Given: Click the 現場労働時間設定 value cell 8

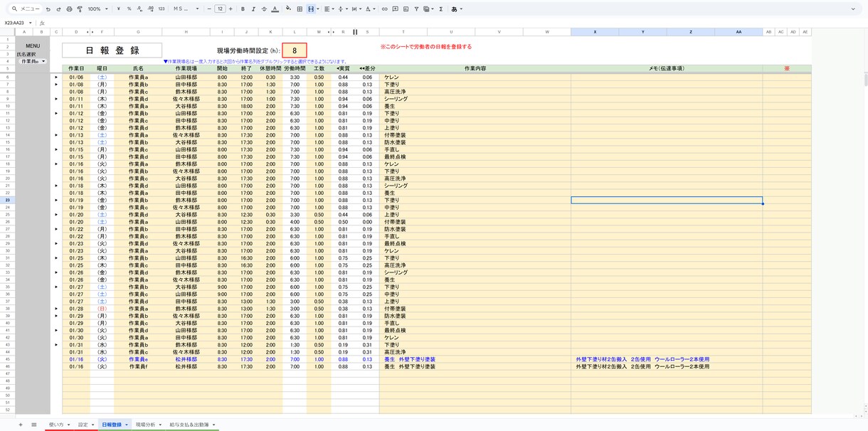Looking at the screenshot, I should tap(295, 50).
